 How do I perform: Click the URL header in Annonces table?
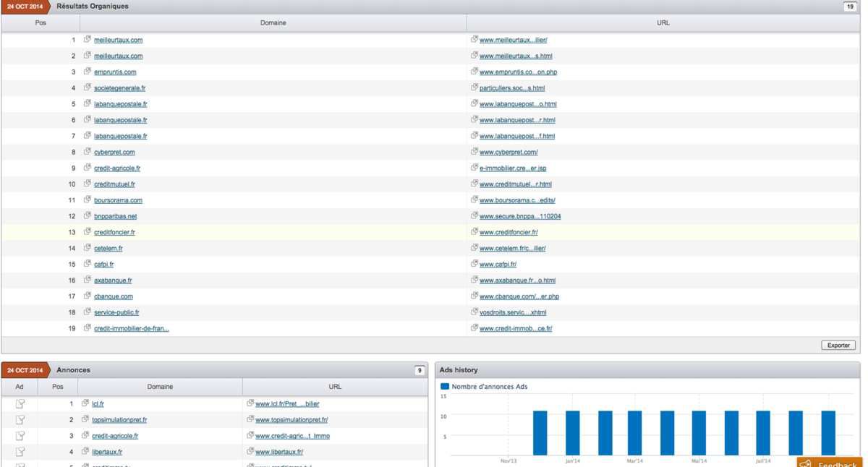tap(335, 387)
